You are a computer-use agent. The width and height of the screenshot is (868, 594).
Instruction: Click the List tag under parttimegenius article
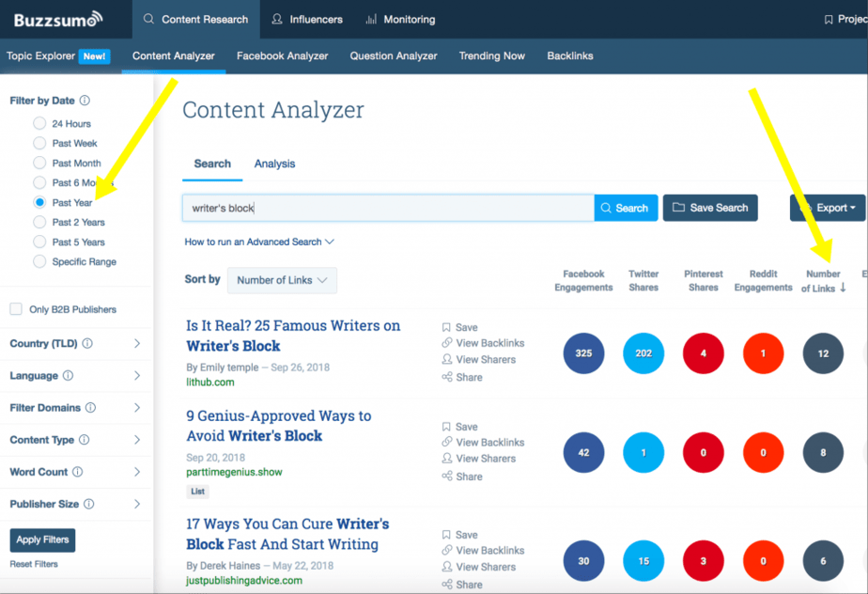[197, 492]
